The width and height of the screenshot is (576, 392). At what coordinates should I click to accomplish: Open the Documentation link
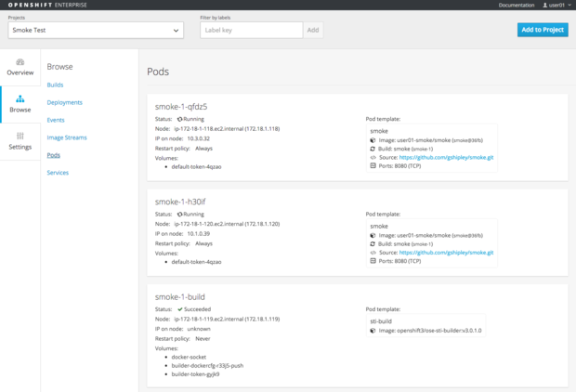[x=516, y=6]
